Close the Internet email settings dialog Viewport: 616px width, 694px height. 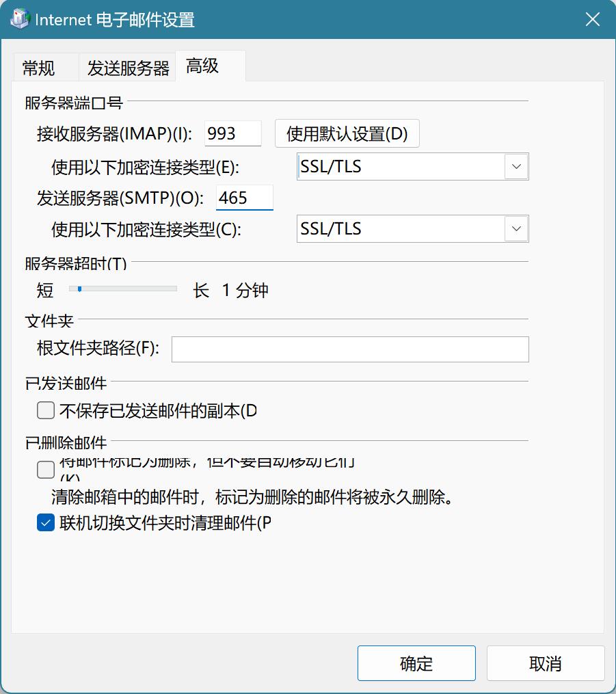point(592,19)
